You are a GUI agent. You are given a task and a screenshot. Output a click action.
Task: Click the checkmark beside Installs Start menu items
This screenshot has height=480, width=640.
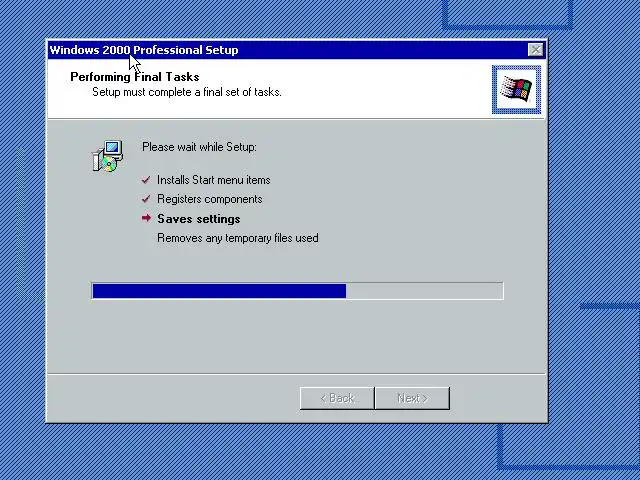click(146, 180)
